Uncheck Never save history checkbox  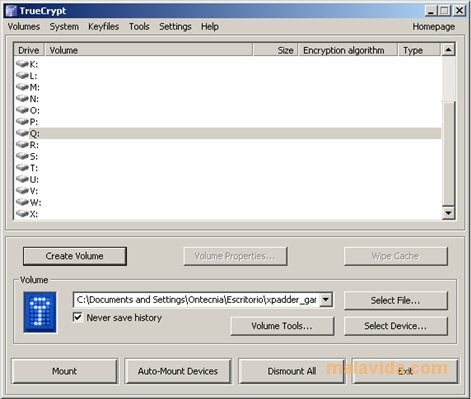click(x=77, y=317)
